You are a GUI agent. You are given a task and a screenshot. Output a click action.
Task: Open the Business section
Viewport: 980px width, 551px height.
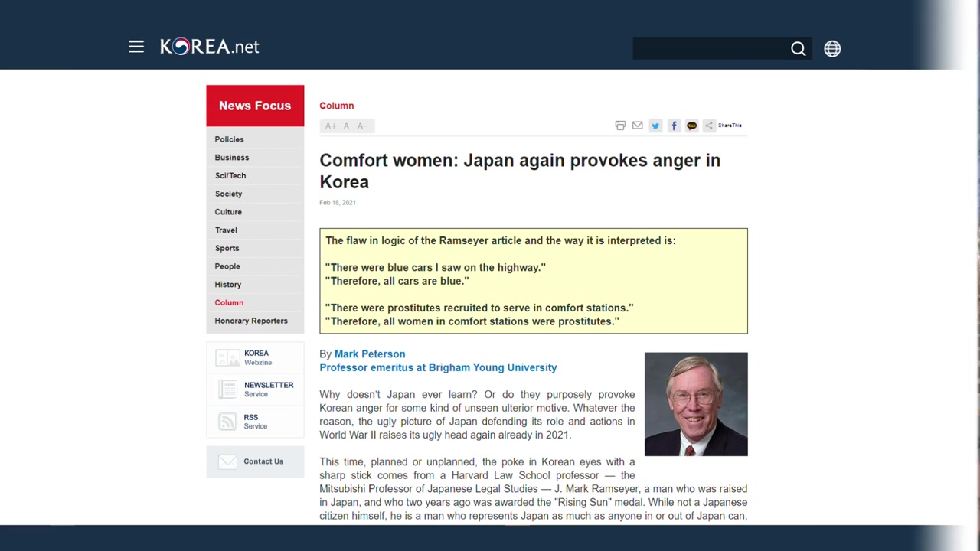[x=231, y=158]
